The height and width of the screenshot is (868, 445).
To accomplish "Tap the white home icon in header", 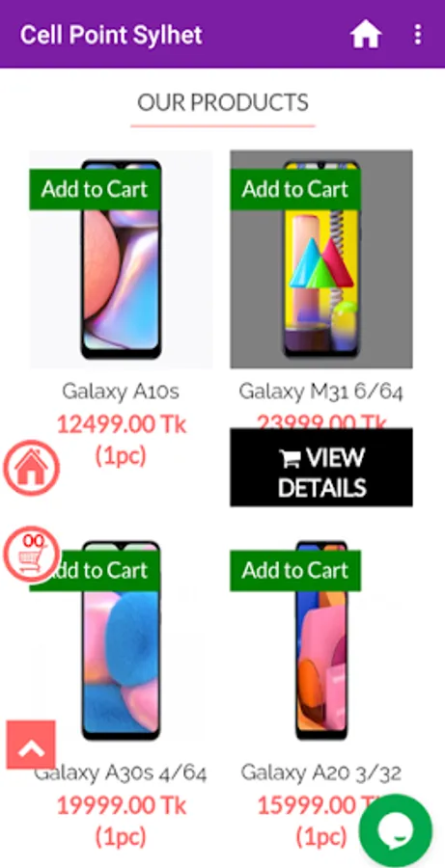I will click(x=366, y=35).
